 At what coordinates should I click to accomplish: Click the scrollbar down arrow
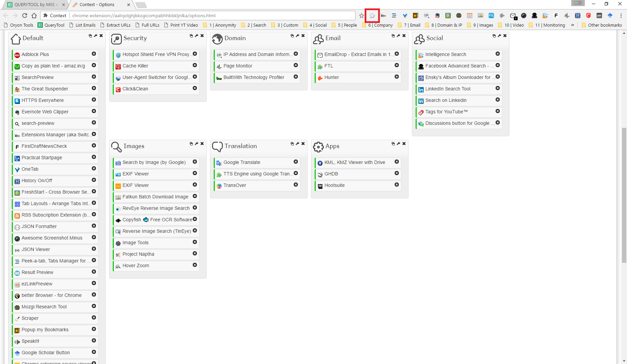point(624,361)
